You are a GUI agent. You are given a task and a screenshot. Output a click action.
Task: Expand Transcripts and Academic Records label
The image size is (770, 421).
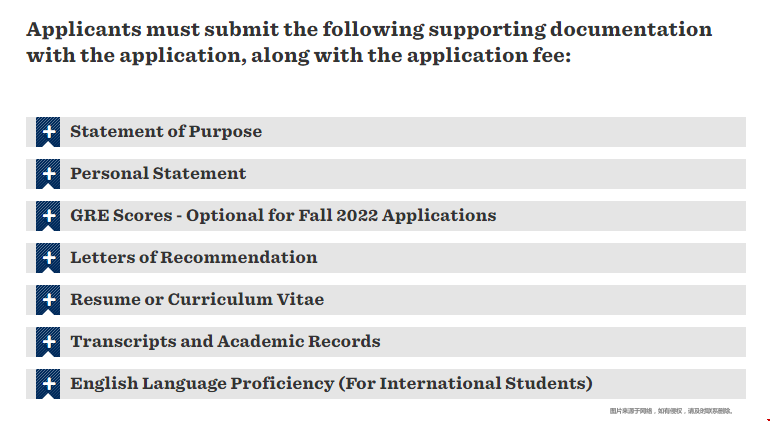[x=225, y=342]
